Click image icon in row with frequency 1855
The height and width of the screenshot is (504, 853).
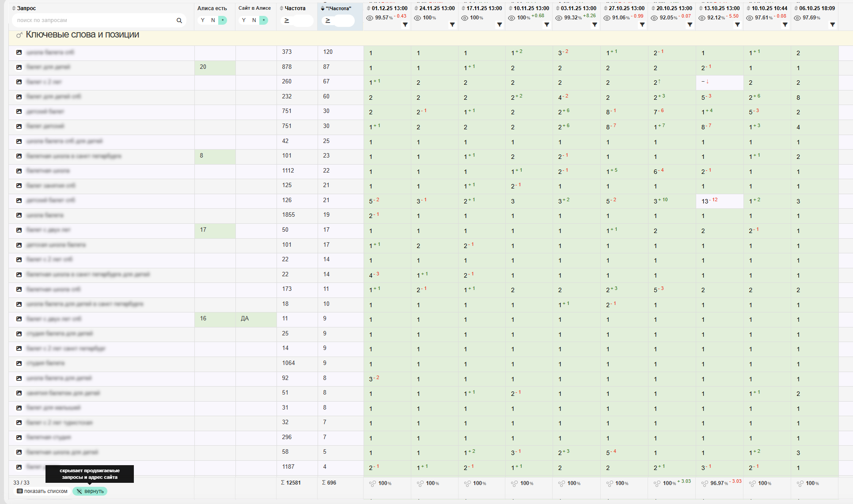click(19, 215)
